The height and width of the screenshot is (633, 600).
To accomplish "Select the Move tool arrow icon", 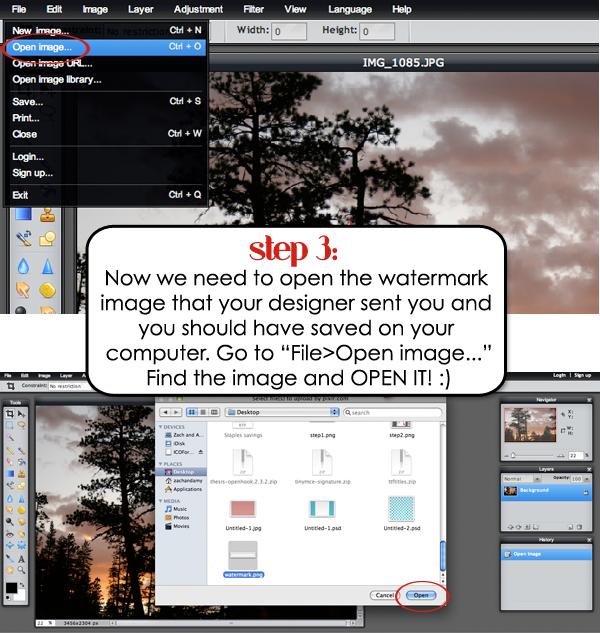I will pos(21,414).
